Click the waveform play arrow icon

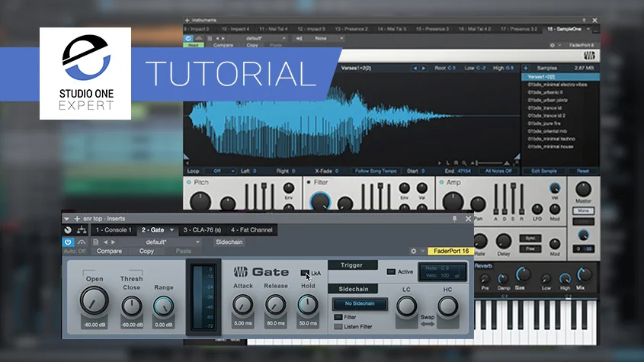(440, 163)
